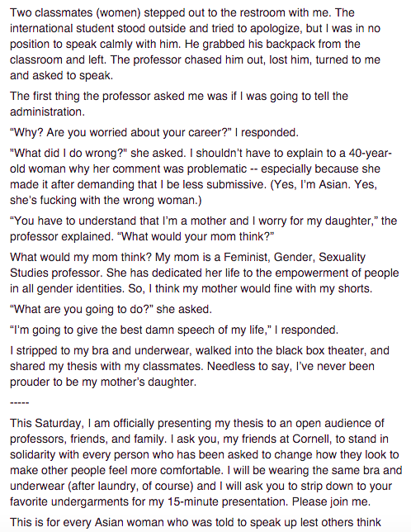Click the text "Yes, I'm Asian. Yes,"

click(325, 184)
